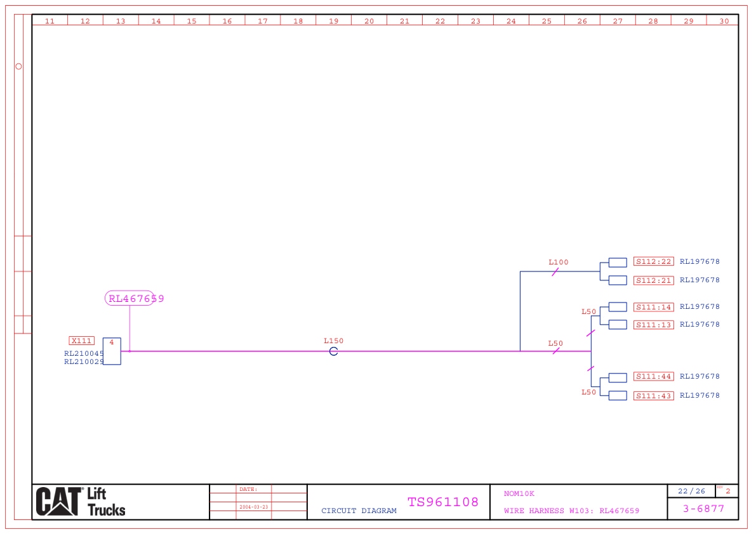Select the terminal box beside S111:14
Viewport: 756px width, 534px height.
click(x=618, y=307)
